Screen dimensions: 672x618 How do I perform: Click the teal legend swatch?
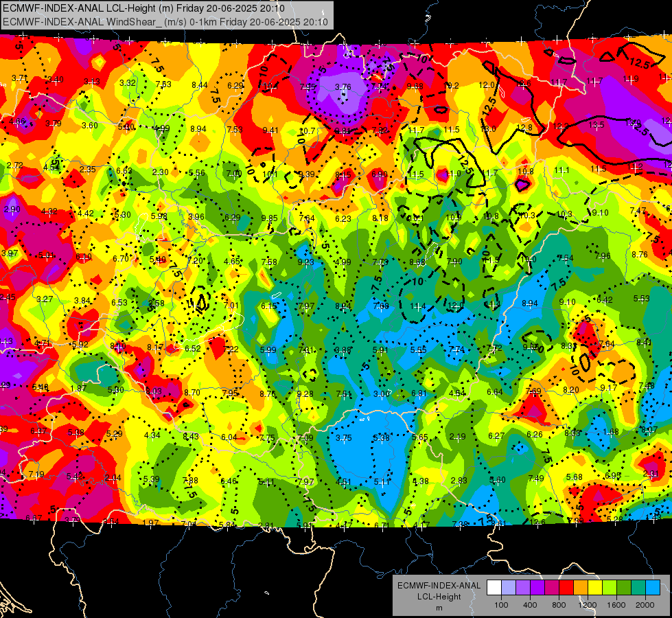pos(638,588)
